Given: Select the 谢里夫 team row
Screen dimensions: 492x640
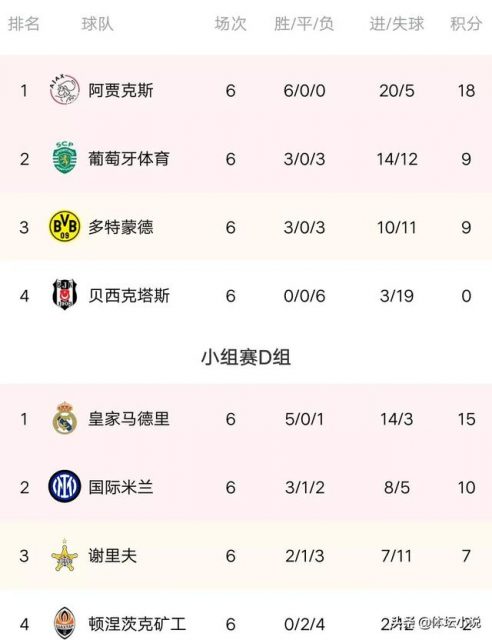Looking at the screenshot, I should coord(246,556).
